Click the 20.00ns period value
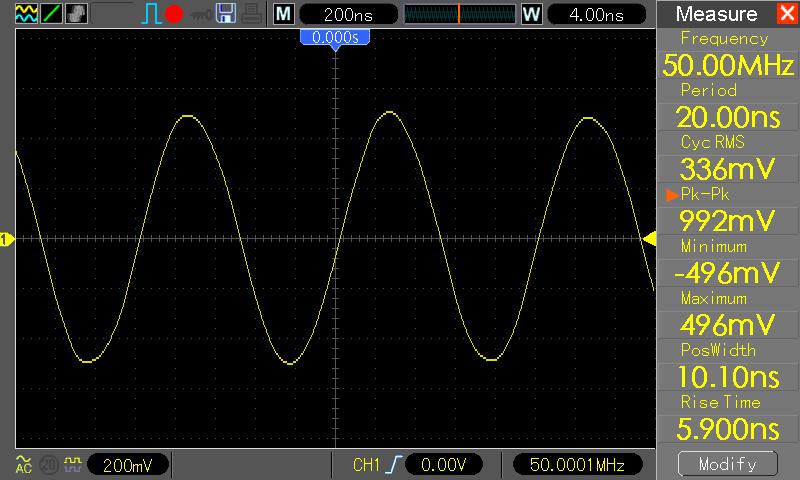 pos(728,117)
